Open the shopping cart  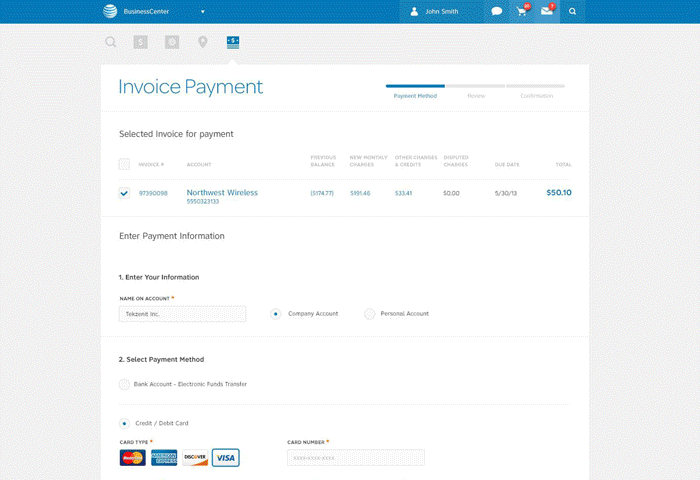[522, 11]
